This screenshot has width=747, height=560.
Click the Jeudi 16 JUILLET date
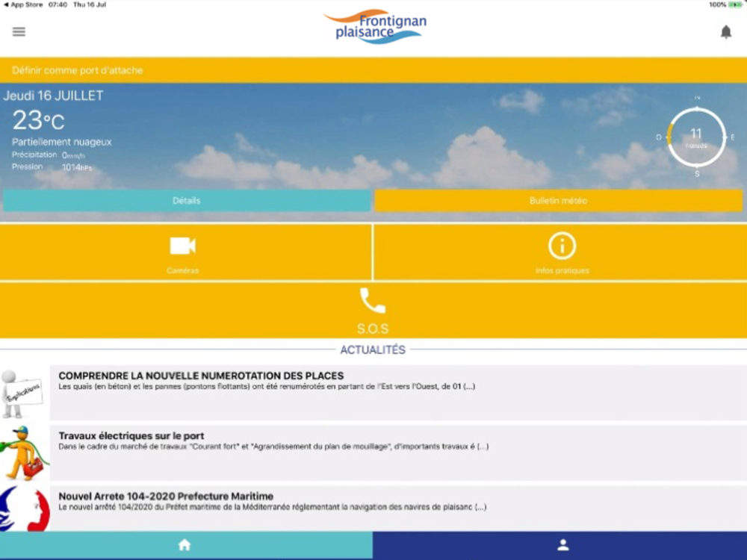[x=53, y=96]
